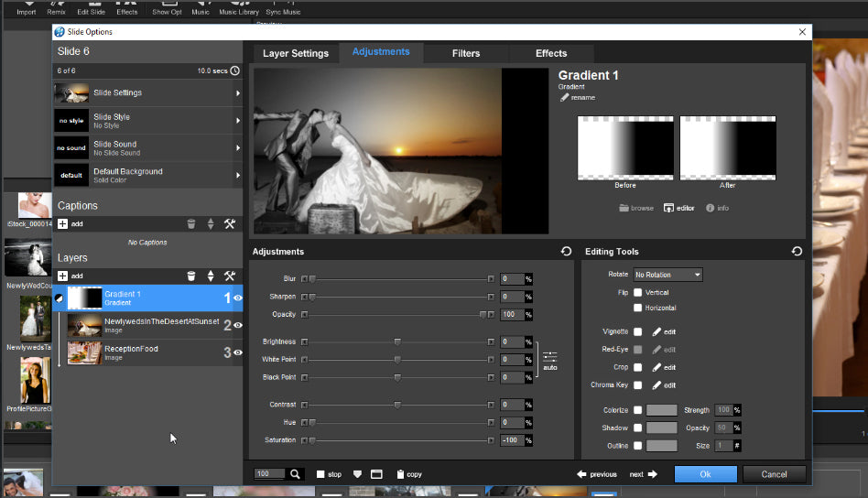Viewport: 868px width, 498px height.
Task: Click the full screen preview icon
Action: [x=376, y=474]
